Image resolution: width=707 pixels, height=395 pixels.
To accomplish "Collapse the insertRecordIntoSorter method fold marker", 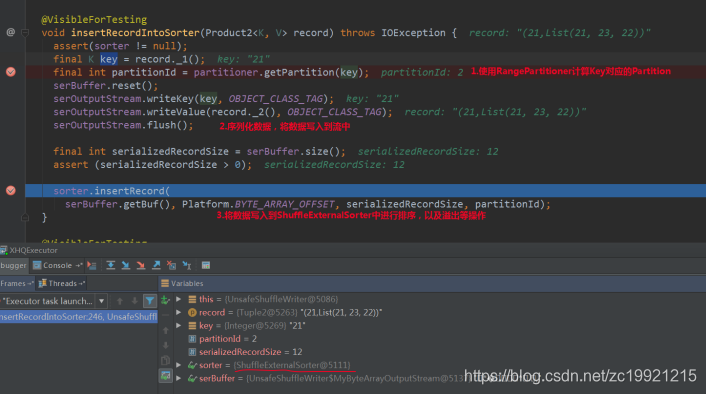I will pos(25,32).
